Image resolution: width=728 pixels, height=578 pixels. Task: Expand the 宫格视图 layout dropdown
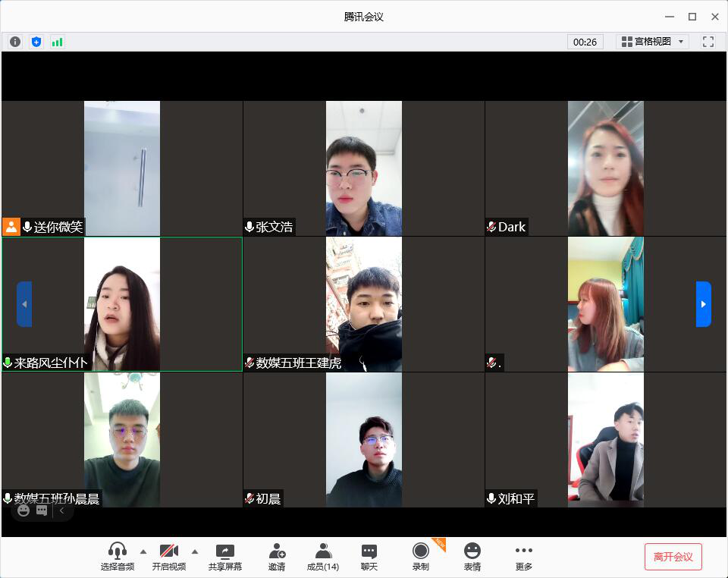653,42
